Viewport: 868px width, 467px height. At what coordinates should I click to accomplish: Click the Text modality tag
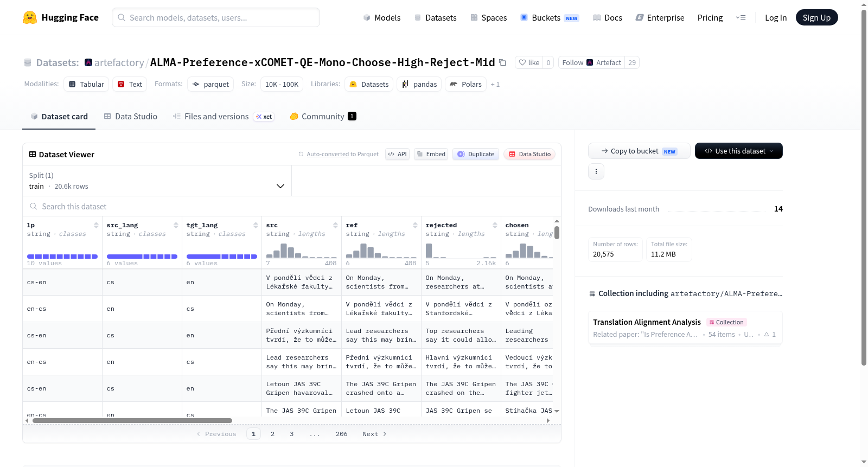pos(130,84)
